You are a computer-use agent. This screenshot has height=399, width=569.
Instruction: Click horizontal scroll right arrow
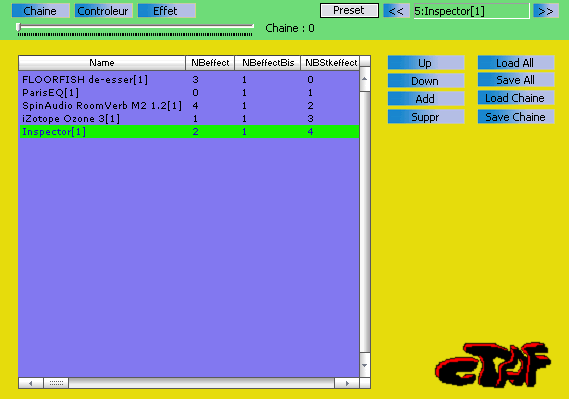point(347,383)
